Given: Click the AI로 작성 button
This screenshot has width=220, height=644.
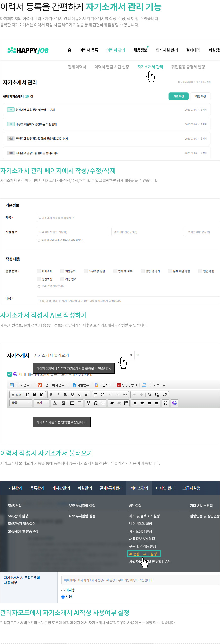Looking at the screenshot, I should (179, 96).
